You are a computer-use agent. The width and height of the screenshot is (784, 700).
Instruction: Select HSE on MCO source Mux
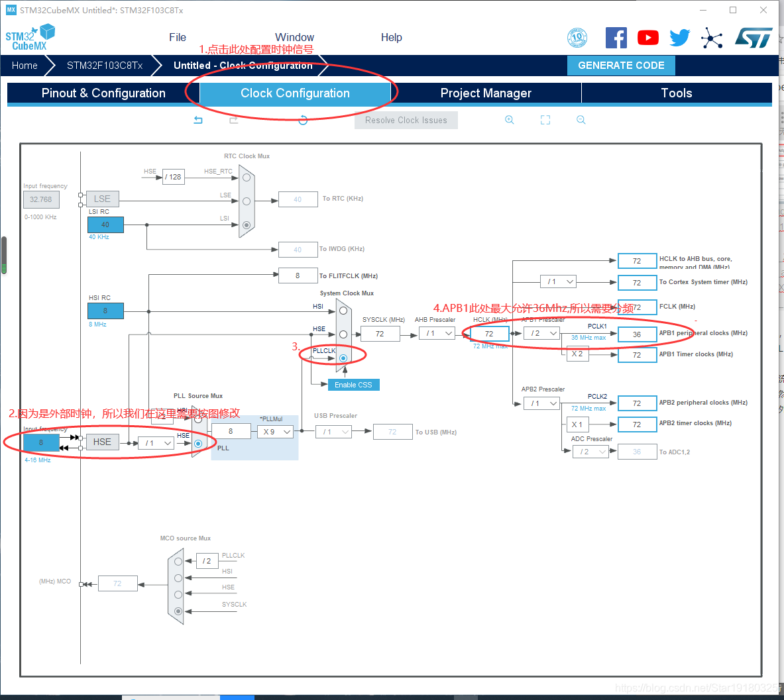pyautogui.click(x=178, y=595)
